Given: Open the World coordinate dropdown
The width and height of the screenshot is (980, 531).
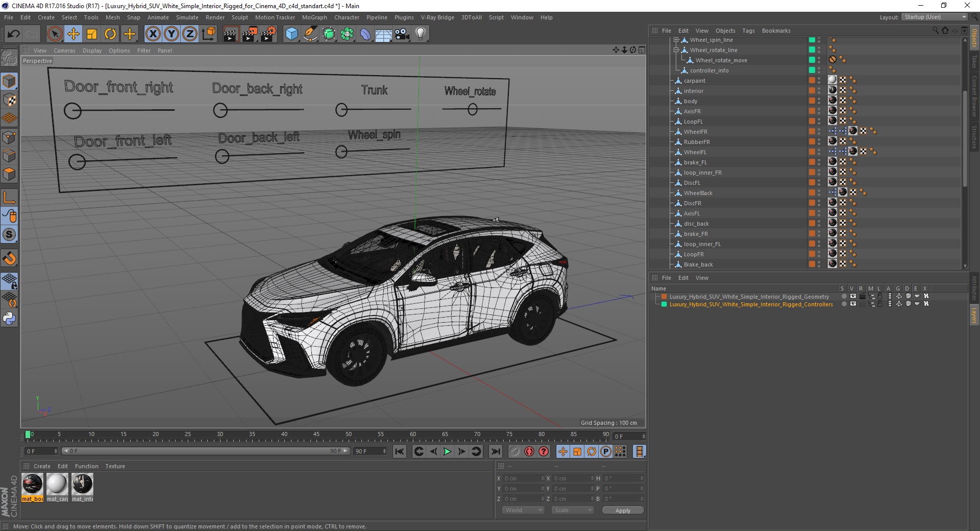Looking at the screenshot, I should pyautogui.click(x=523, y=510).
